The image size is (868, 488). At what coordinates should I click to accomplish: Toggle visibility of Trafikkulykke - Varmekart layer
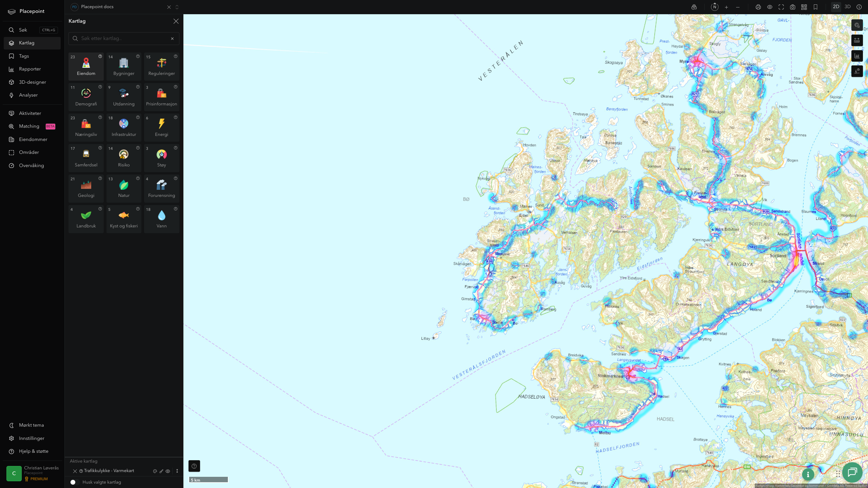(168, 471)
